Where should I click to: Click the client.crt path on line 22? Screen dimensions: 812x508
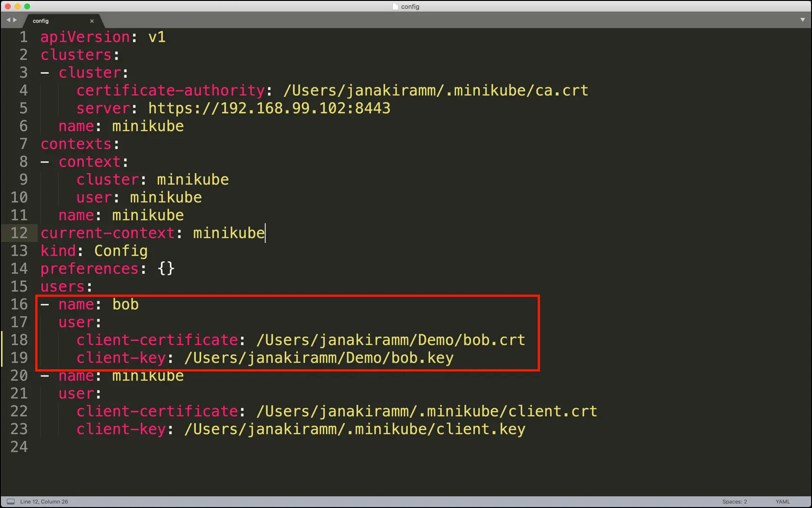click(427, 412)
